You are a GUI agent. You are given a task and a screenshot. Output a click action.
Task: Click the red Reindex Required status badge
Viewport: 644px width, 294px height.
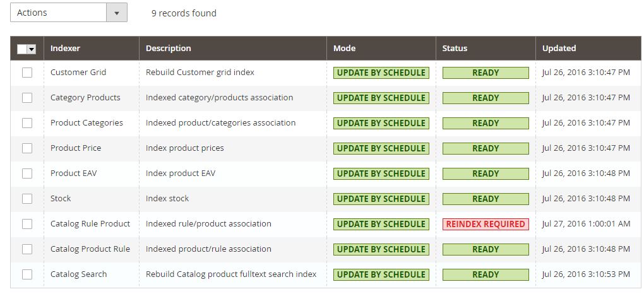486,224
